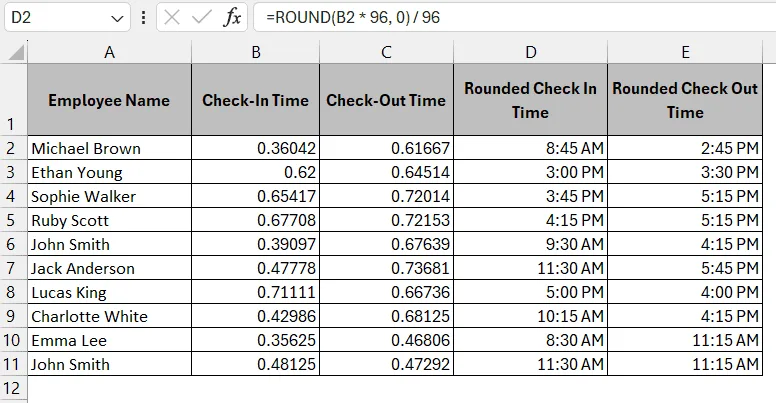Viewport: 776px width, 403px height.
Task: Click check-out value 0.47292
Action: pos(386,364)
